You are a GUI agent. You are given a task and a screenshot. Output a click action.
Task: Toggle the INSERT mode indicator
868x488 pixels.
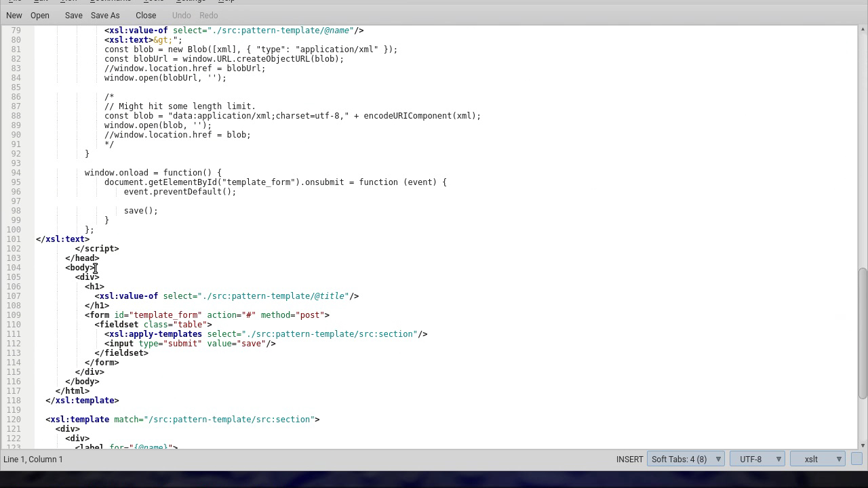click(x=629, y=460)
